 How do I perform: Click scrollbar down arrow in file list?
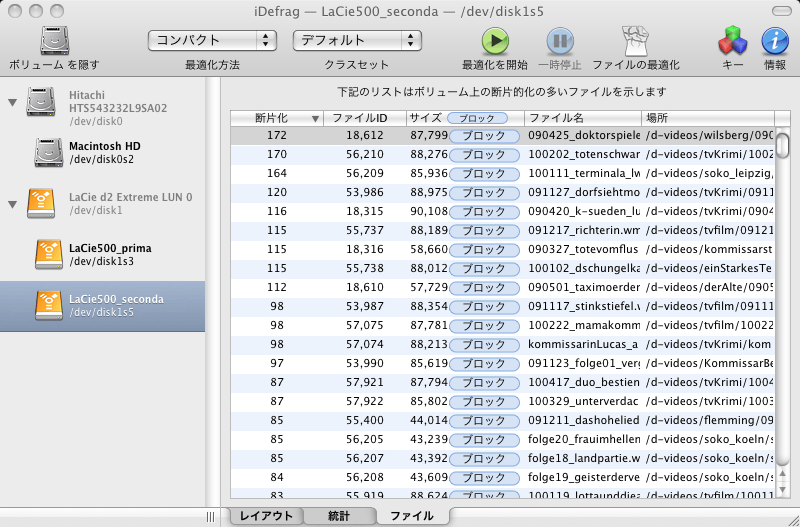point(783,490)
